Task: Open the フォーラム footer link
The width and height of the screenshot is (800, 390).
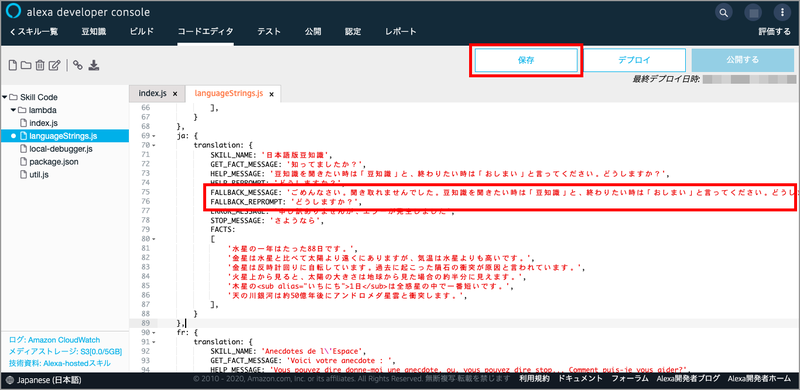Action: 630,379
